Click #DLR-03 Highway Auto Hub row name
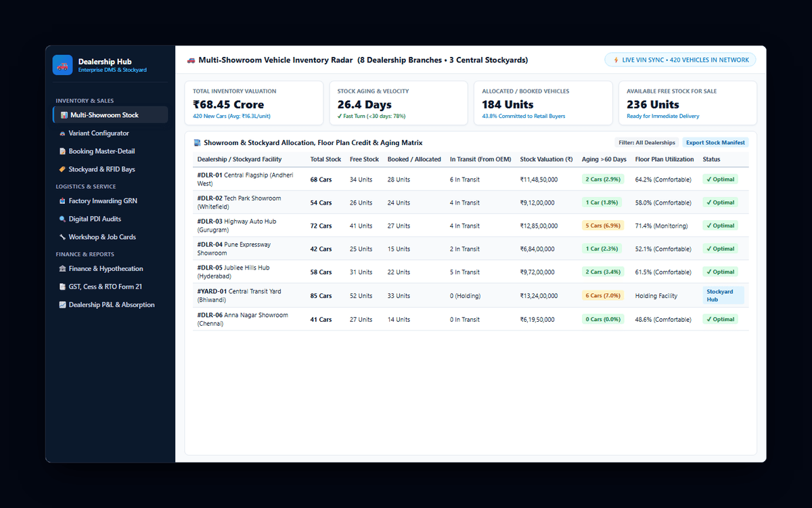Image resolution: width=812 pixels, height=508 pixels. coord(236,226)
